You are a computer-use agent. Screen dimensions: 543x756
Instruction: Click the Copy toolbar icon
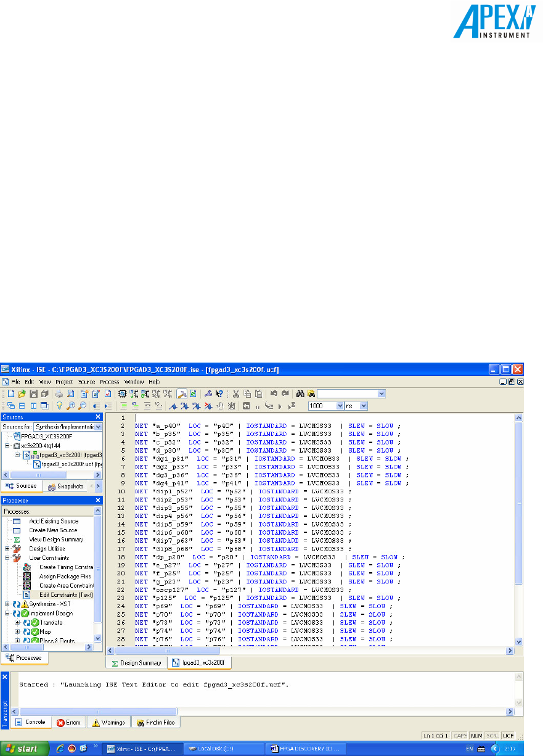247,393
